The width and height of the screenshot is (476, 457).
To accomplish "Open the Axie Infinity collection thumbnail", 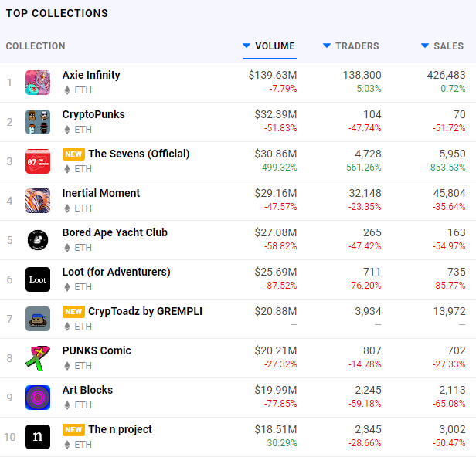I will point(38,83).
